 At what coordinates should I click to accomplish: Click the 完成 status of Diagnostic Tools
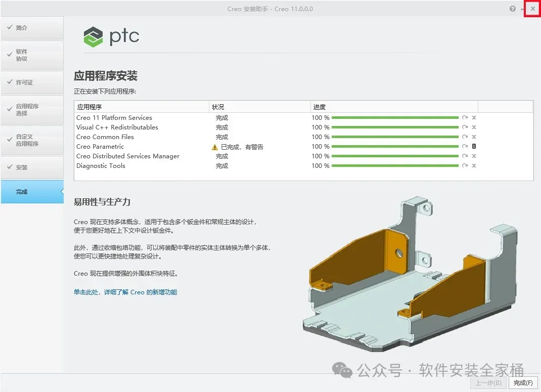pos(222,166)
